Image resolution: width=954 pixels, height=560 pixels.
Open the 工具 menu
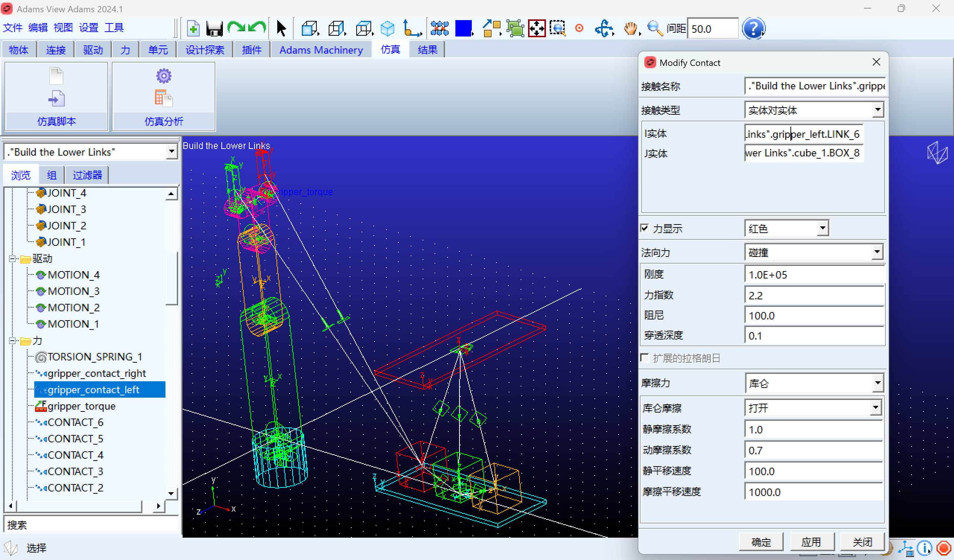pyautogui.click(x=114, y=28)
